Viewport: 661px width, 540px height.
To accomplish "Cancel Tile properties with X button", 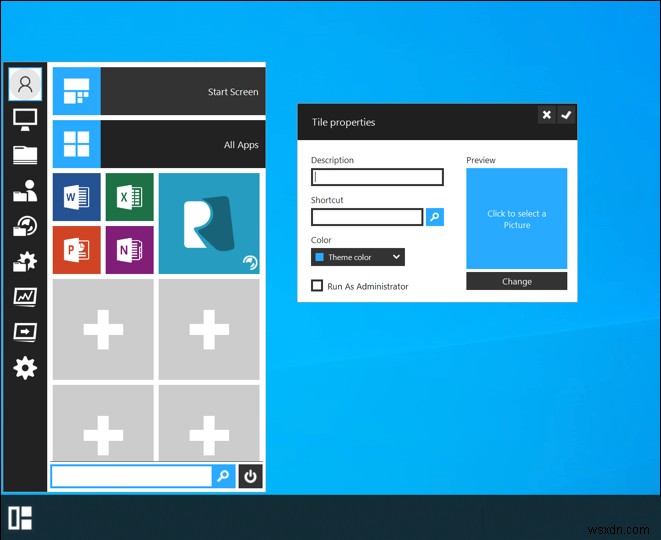I will (547, 115).
